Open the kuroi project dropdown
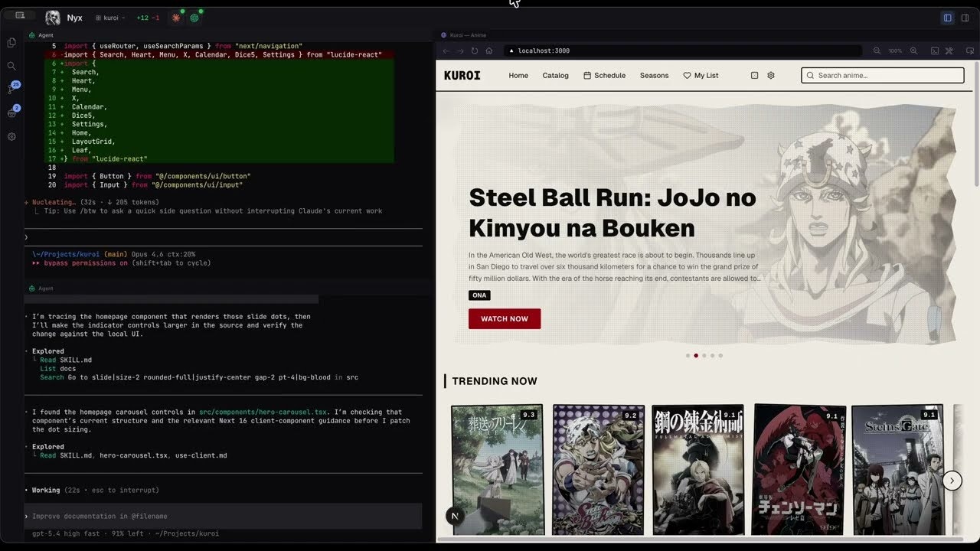This screenshot has width=980, height=551. (110, 18)
